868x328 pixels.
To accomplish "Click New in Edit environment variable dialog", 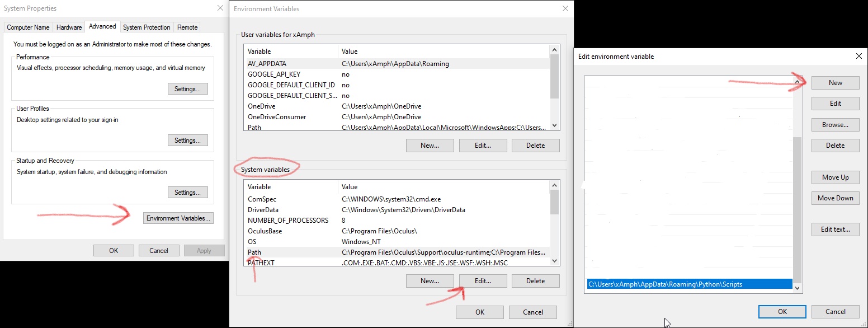I will click(836, 83).
